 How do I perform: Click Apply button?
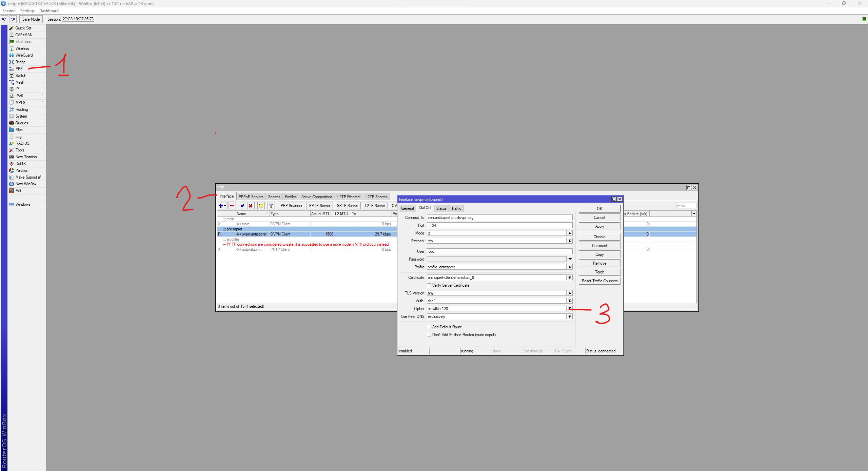click(x=599, y=226)
